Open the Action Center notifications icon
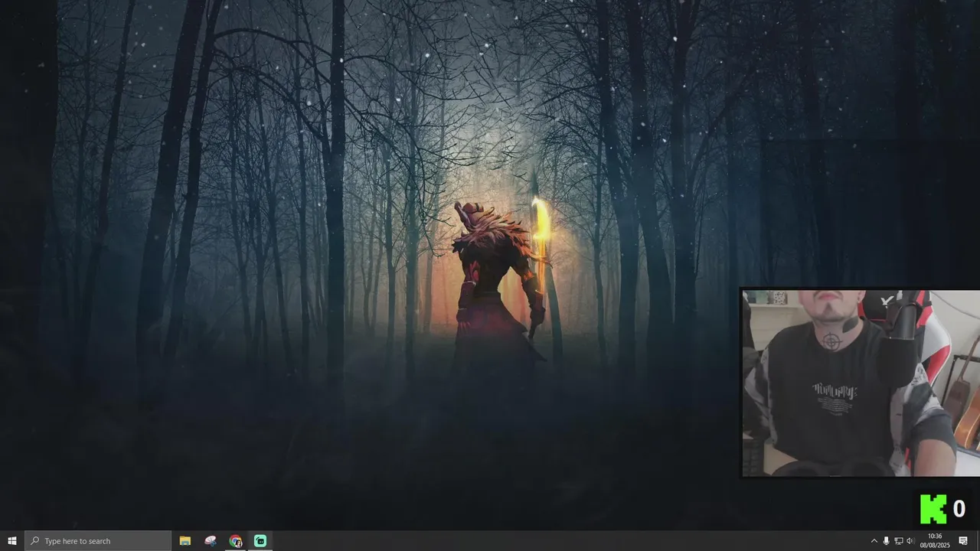The width and height of the screenshot is (980, 551). pos(964,541)
